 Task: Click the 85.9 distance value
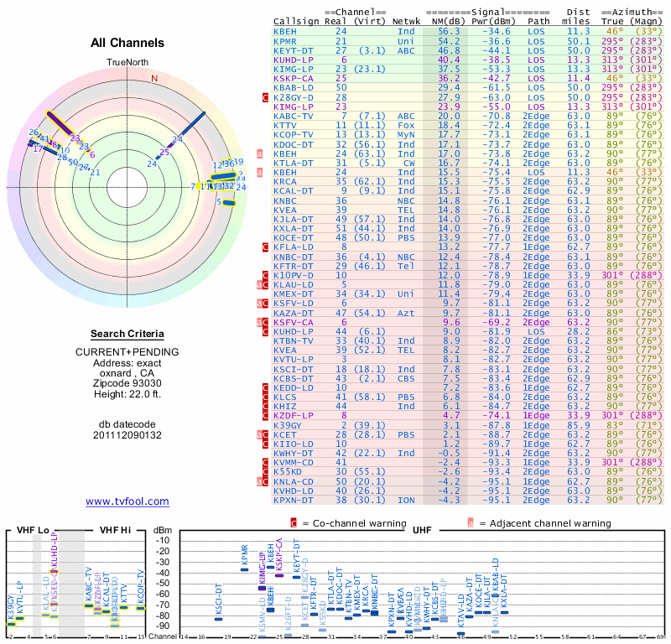click(579, 425)
